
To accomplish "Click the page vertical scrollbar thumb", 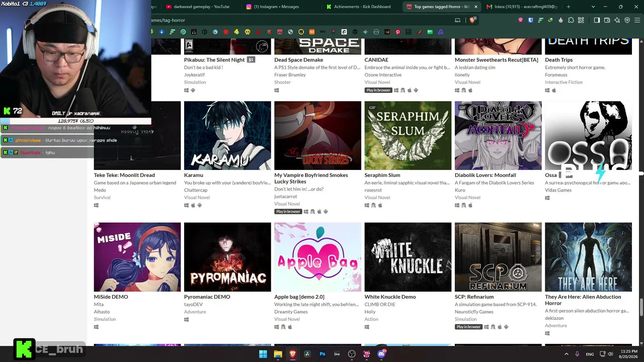I will click(x=641, y=307).
